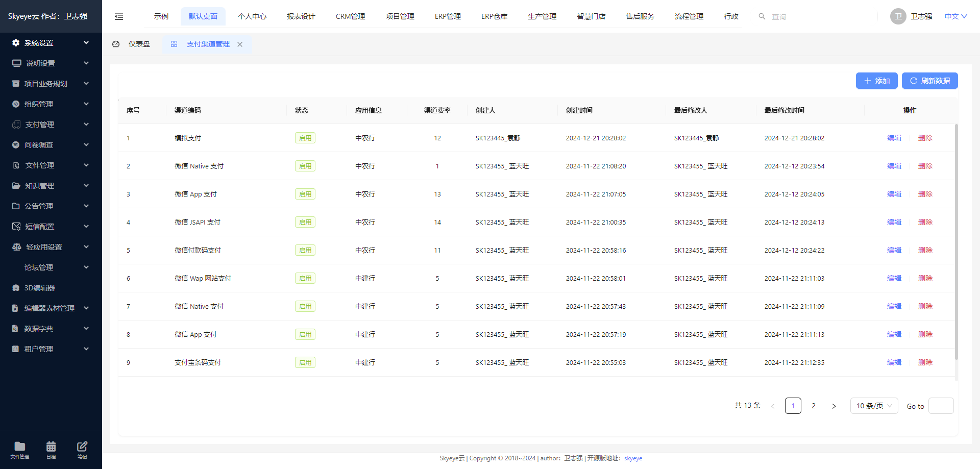Select the 数据字典 sidebar icon
Viewport: 980px width, 469px height.
click(15, 328)
